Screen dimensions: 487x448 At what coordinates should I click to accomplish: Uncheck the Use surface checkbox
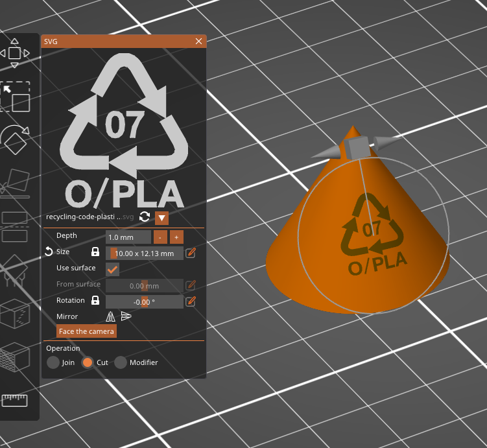112,269
